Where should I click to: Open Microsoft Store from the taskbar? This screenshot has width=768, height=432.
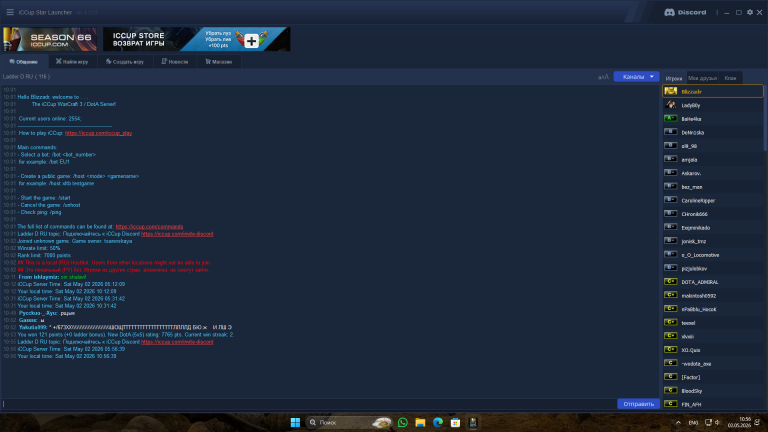click(456, 422)
